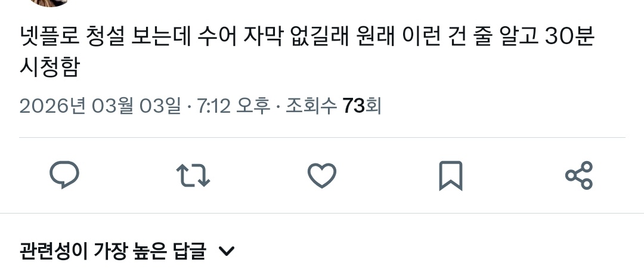This screenshot has width=644, height=278.
Task: Open the share icon menu
Action: [x=579, y=175]
